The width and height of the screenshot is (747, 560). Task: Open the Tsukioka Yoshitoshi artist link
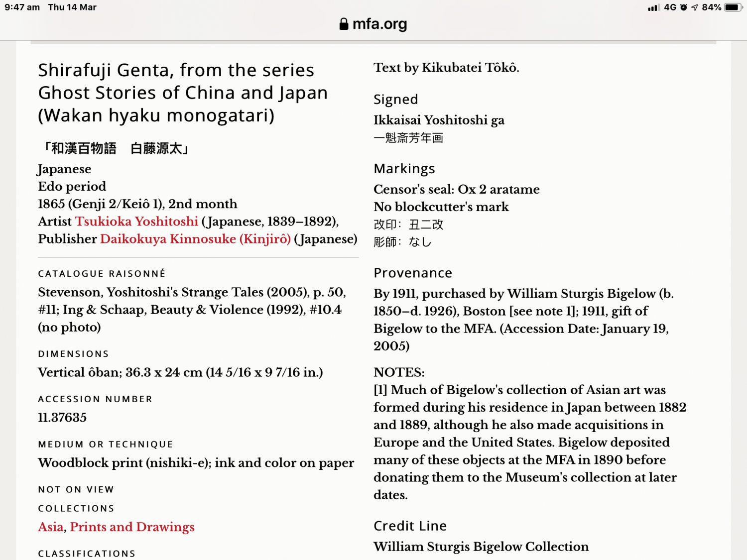[x=136, y=222]
